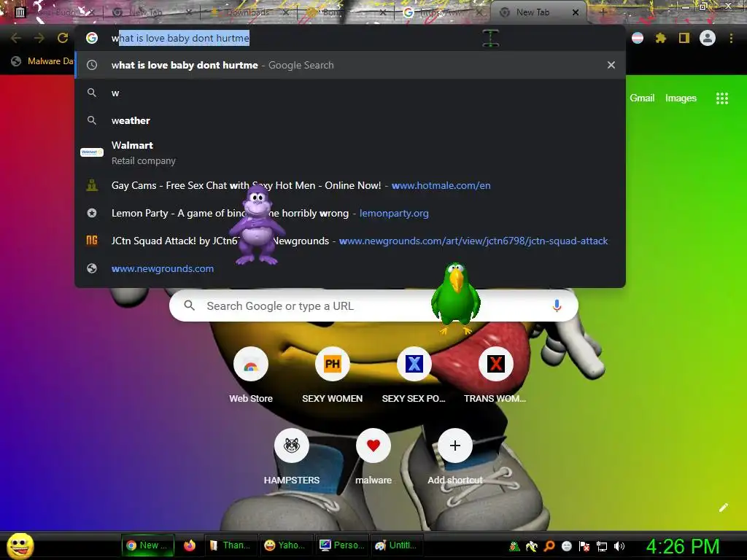Click the smiley face Start button
747x560 pixels.
(x=20, y=545)
